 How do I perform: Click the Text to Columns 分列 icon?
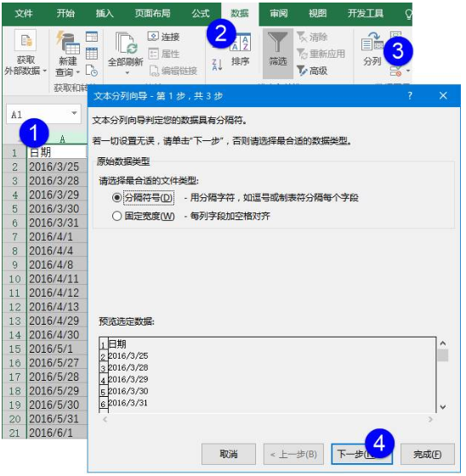pos(372,42)
